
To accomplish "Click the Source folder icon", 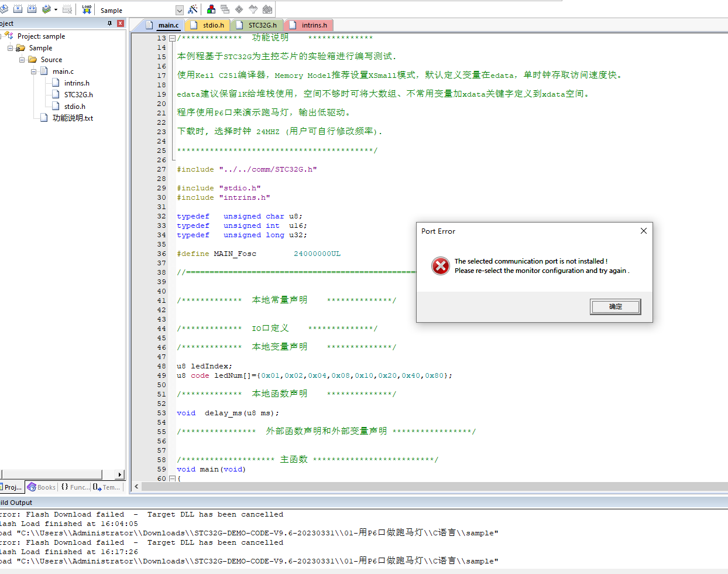I will pyautogui.click(x=33, y=60).
